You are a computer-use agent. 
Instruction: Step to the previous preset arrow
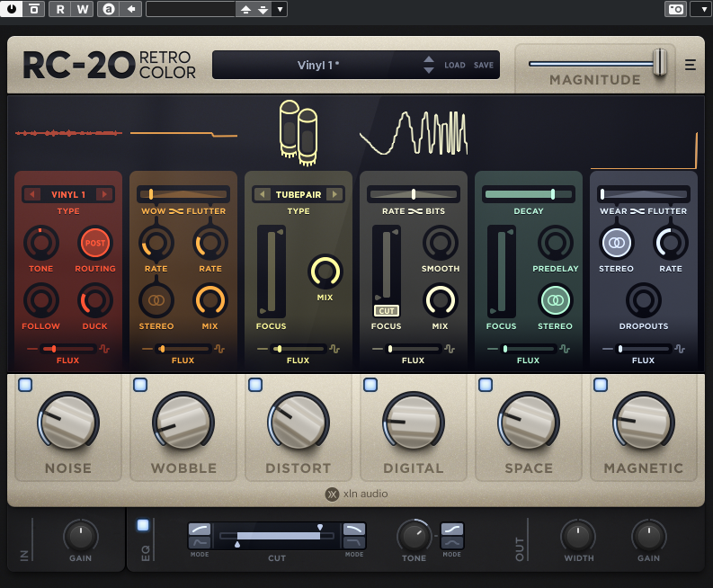tap(428, 59)
